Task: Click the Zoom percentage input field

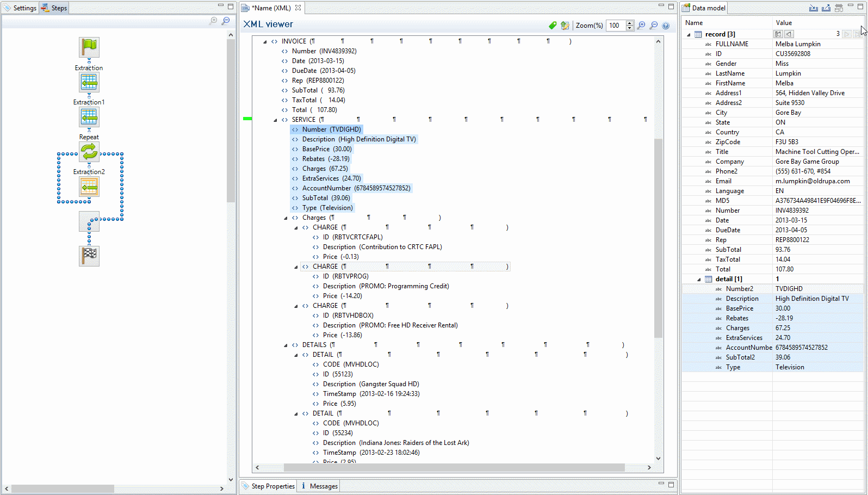Action: (x=616, y=26)
